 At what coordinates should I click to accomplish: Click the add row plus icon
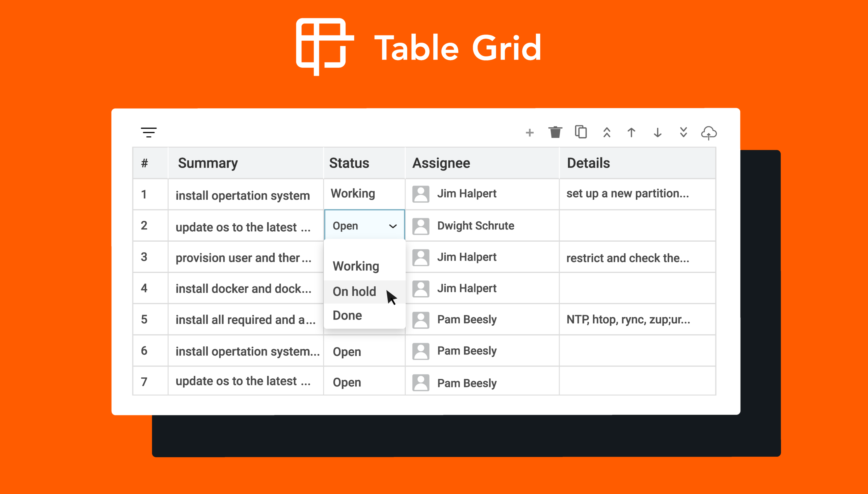pos(530,133)
